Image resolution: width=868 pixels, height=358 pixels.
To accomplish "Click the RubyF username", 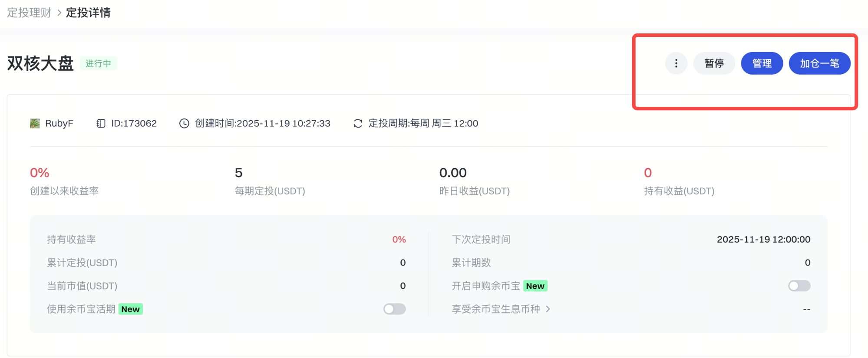I will coord(59,124).
